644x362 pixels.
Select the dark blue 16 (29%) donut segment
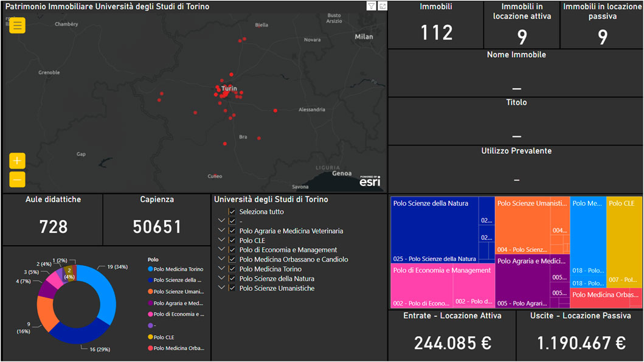(79, 332)
